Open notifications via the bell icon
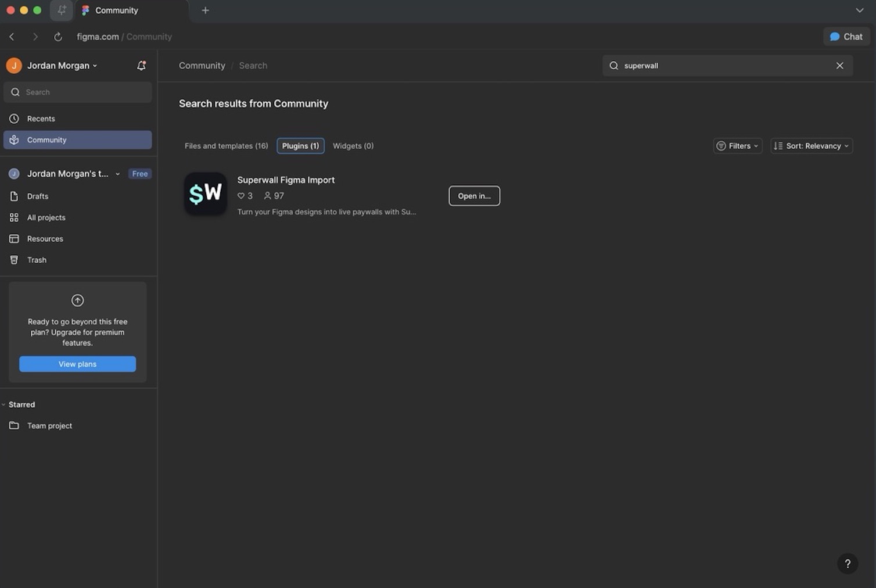Screen dimensions: 876x588 tap(141, 65)
